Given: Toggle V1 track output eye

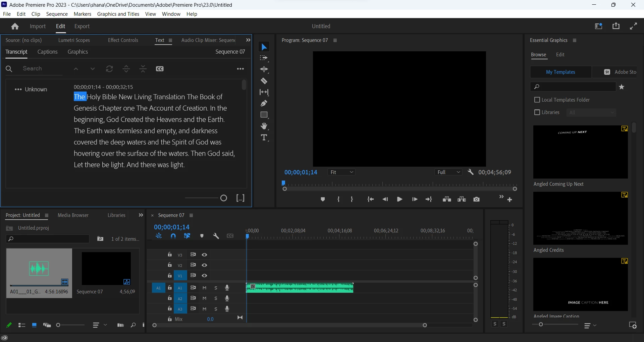Looking at the screenshot, I should click(205, 276).
